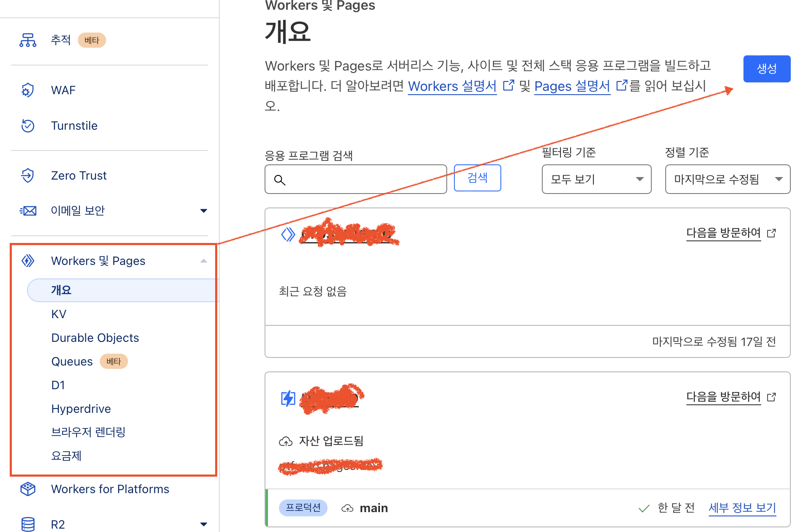Click the green checkmark beside 한 달 전

click(644, 508)
